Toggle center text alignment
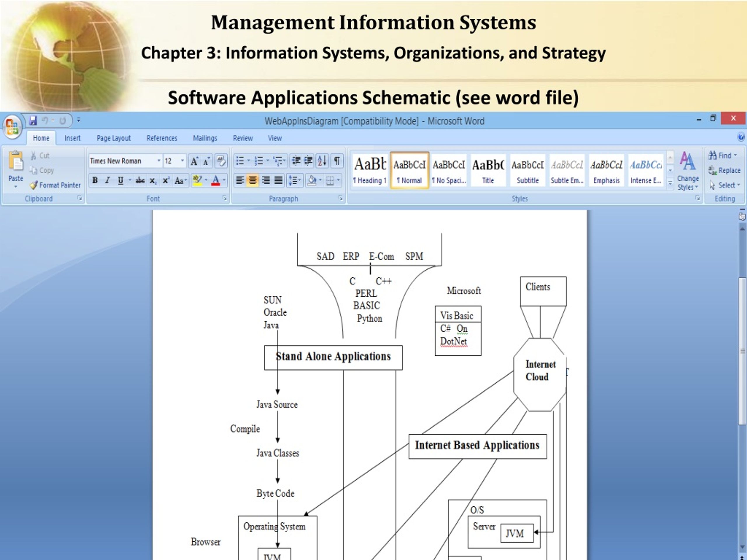This screenshot has height=560, width=747. point(253,181)
